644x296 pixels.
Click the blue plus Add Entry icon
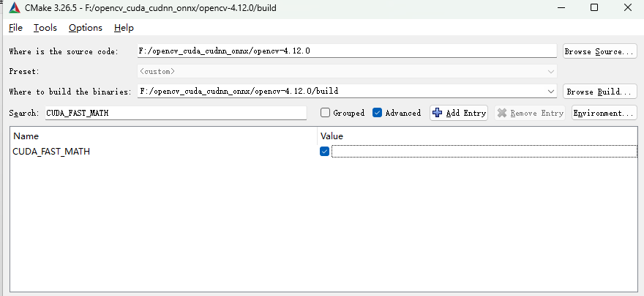click(438, 113)
